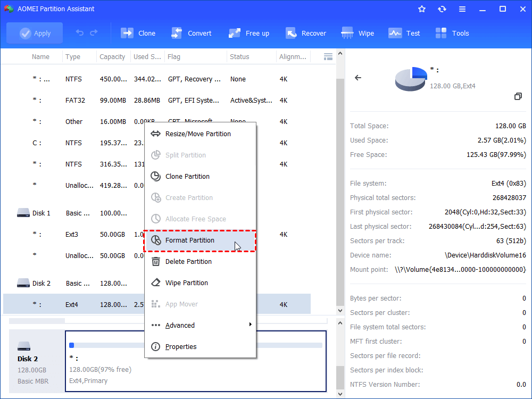Click the Free up toolbar icon

[235, 33]
